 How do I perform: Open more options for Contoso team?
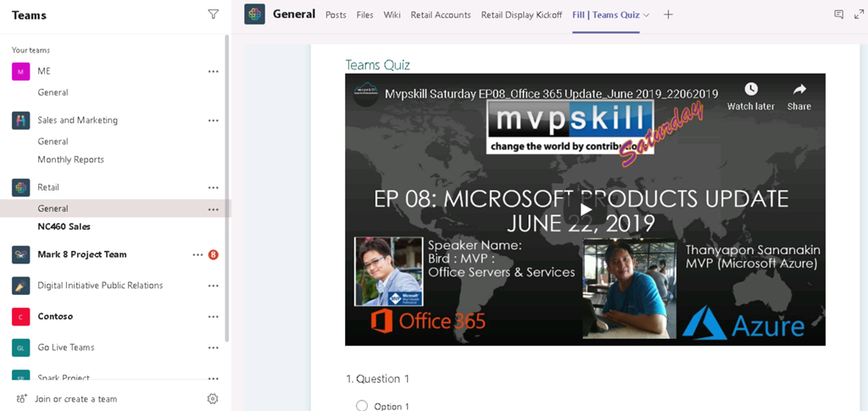(213, 316)
